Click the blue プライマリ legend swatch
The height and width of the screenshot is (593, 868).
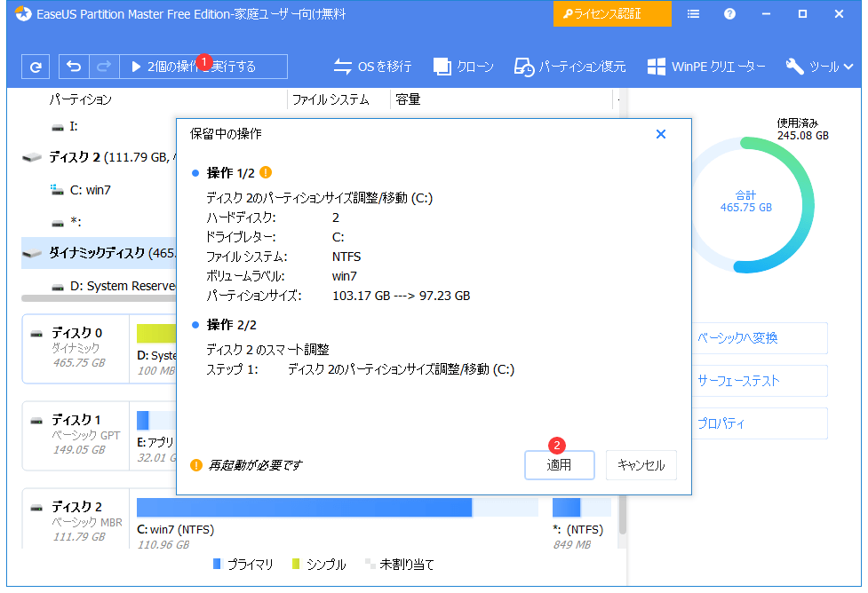point(216,564)
